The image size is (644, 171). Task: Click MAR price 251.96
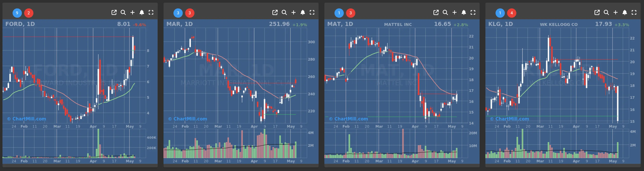point(279,24)
